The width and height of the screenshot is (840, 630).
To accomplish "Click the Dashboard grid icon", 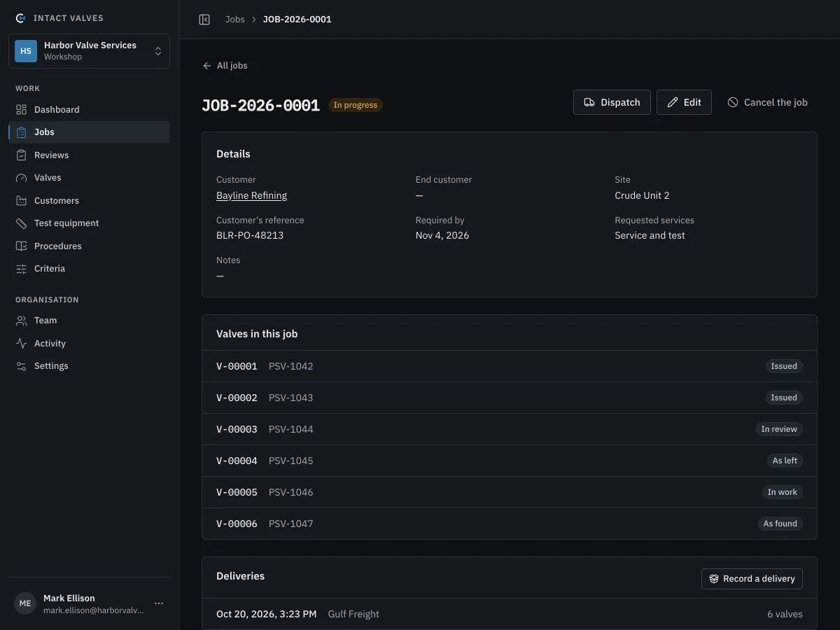I will [22, 110].
